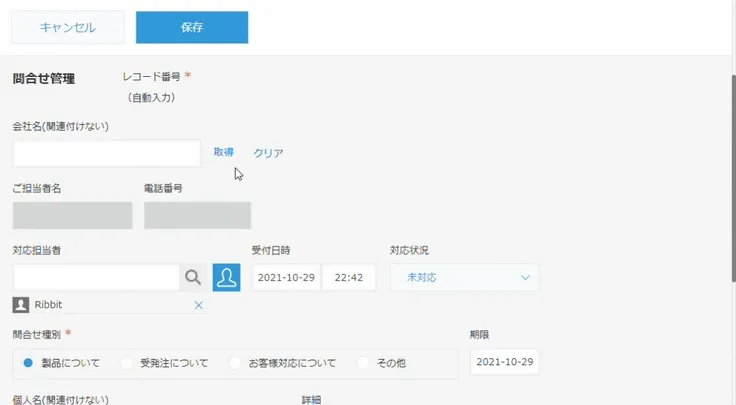Click the 受付日時 time field 22:42
The height and width of the screenshot is (405, 736).
pyautogui.click(x=349, y=277)
